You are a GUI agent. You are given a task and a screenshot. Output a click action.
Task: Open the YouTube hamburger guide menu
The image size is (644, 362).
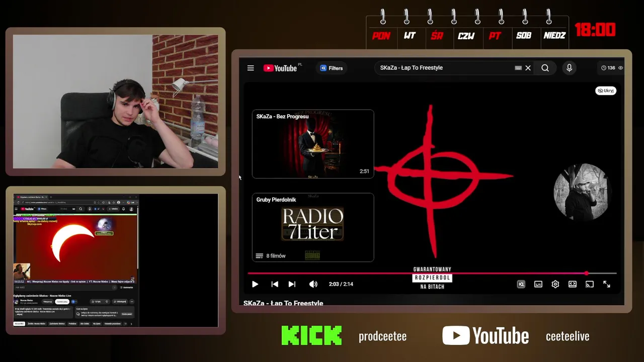click(x=251, y=68)
